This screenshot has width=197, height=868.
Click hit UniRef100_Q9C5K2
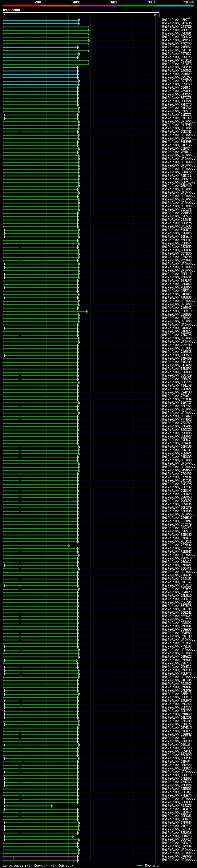pos(177,71)
